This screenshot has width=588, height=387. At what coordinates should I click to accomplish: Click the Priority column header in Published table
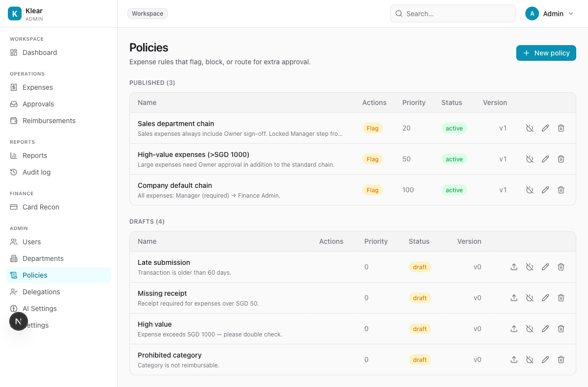coord(414,103)
